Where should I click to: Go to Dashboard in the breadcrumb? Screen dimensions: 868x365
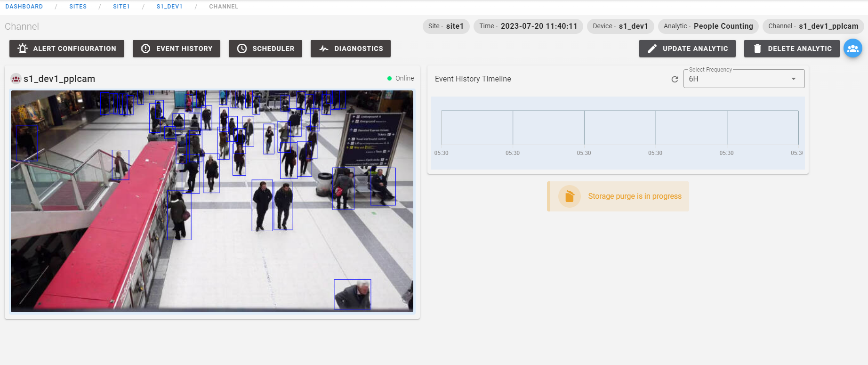24,7
